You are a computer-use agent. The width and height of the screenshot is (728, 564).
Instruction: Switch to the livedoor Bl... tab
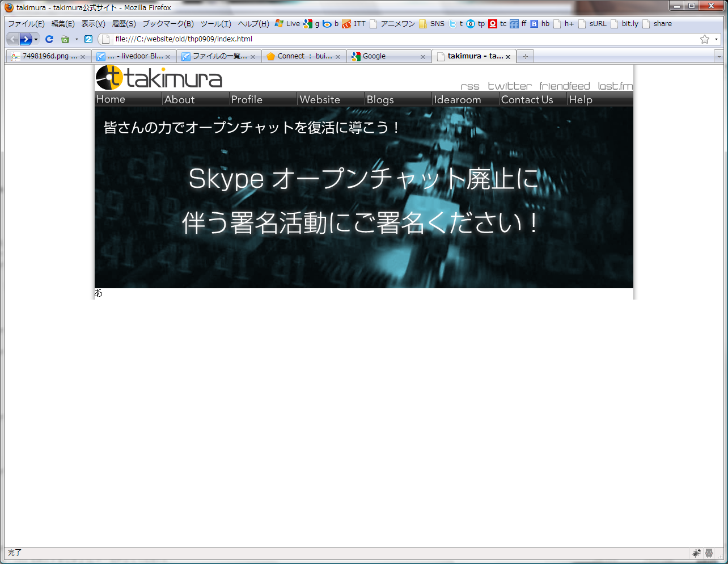coord(134,56)
